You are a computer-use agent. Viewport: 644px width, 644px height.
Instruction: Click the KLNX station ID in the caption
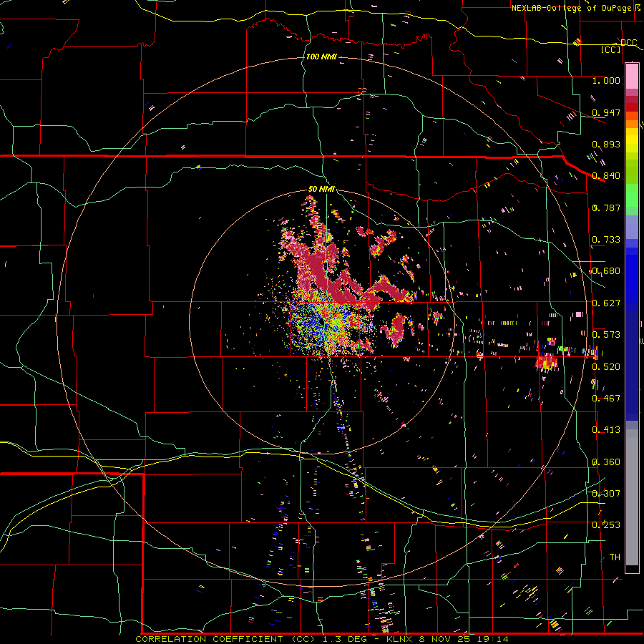(401, 639)
